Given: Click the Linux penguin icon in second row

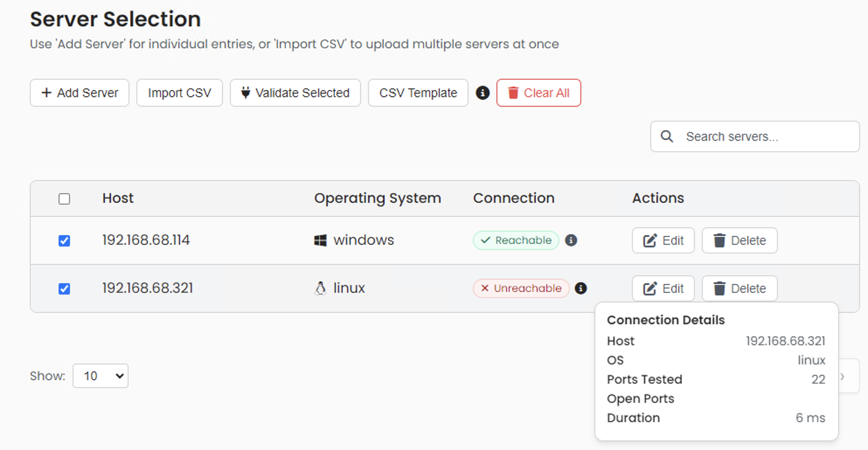Looking at the screenshot, I should click(x=320, y=288).
